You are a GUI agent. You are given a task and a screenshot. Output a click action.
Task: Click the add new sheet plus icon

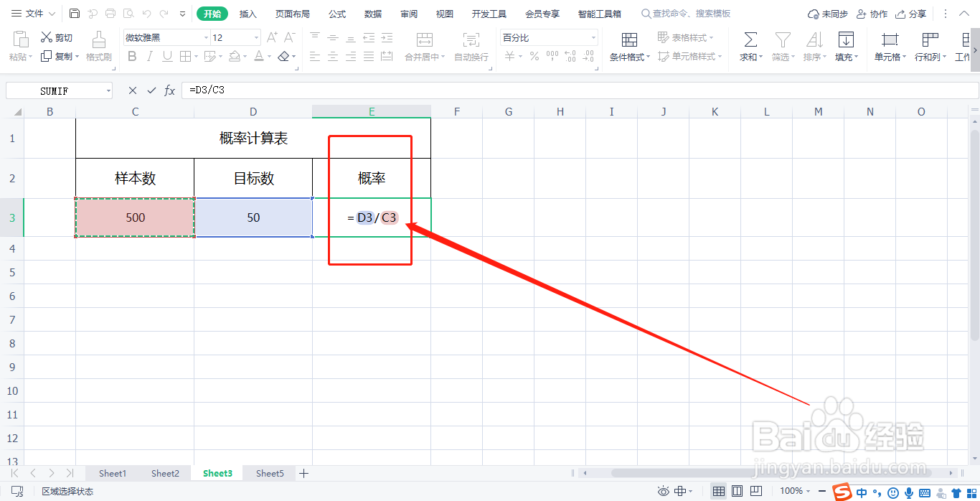303,473
